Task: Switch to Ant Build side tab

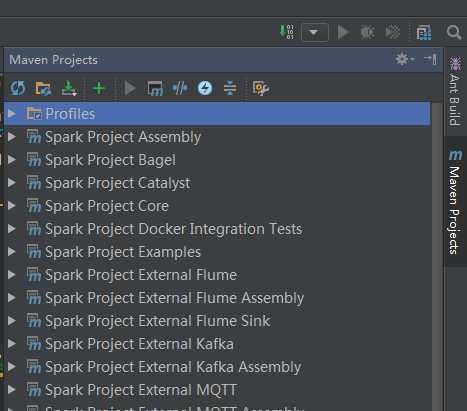Action: 455,92
